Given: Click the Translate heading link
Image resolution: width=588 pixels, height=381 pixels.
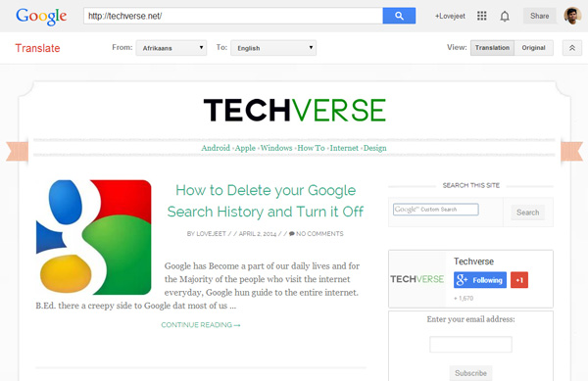Looking at the screenshot, I should (x=37, y=48).
